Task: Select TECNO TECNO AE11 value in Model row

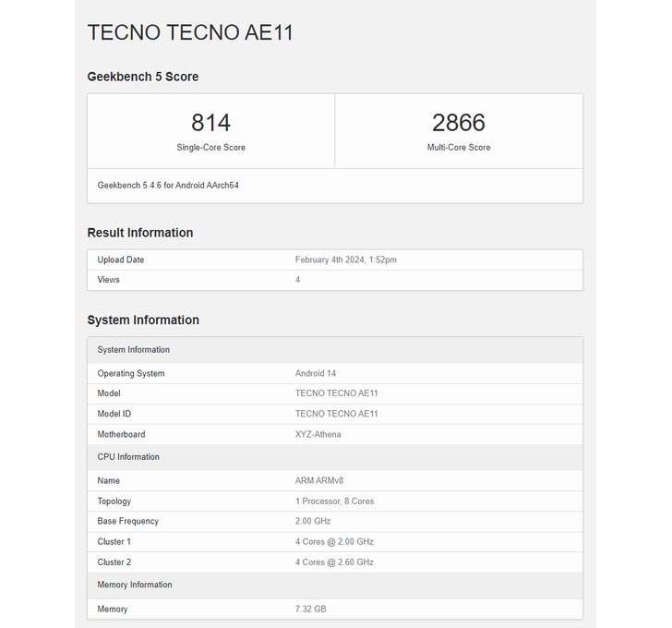Action: click(336, 393)
